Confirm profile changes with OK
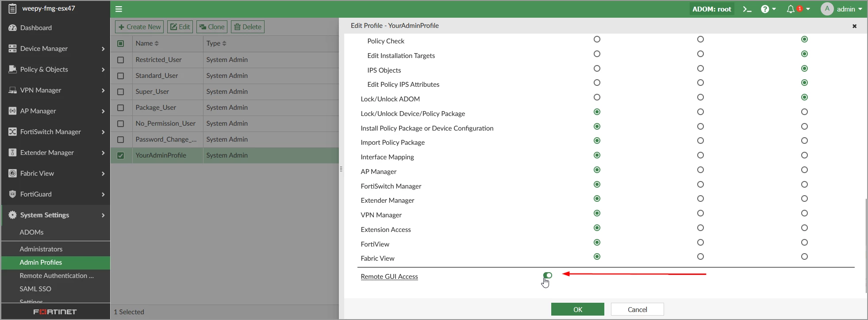The image size is (868, 320). (578, 309)
